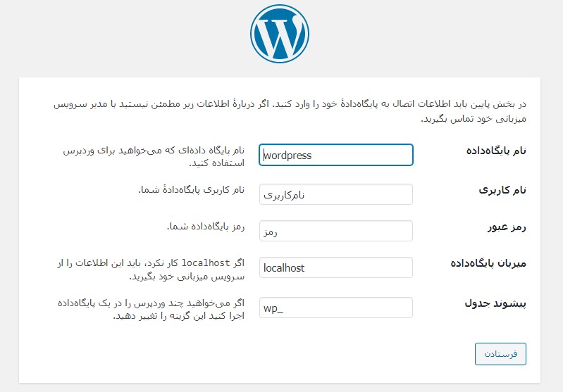Click the username field showing نام‌کاربری
Image resolution: width=563 pixels, height=392 pixels.
[x=336, y=194]
